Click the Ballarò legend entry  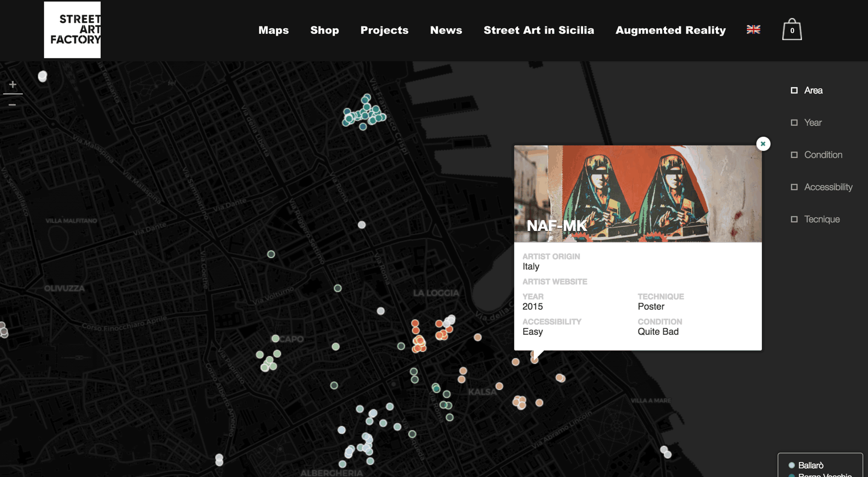coord(806,465)
